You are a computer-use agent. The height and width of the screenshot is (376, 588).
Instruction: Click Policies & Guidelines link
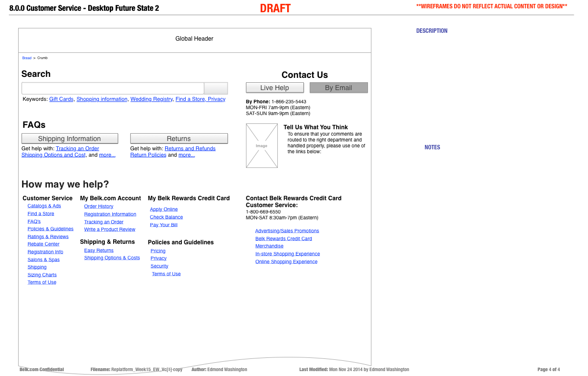tap(50, 229)
